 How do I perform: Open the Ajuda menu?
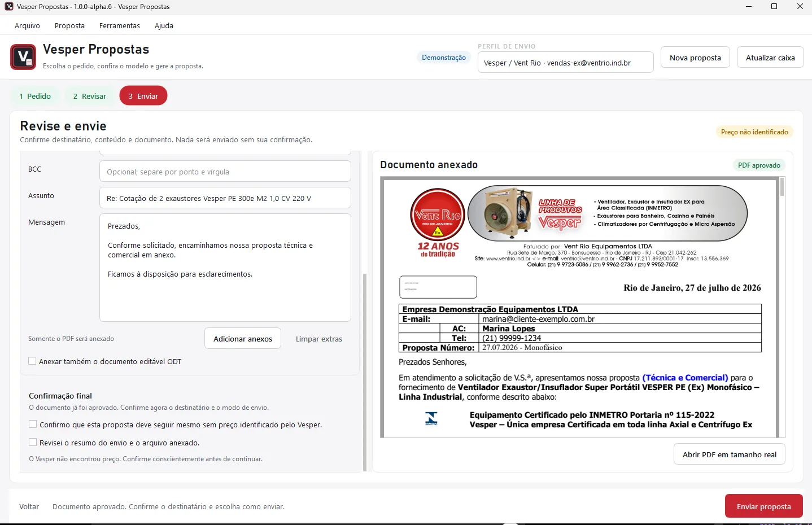tap(164, 25)
